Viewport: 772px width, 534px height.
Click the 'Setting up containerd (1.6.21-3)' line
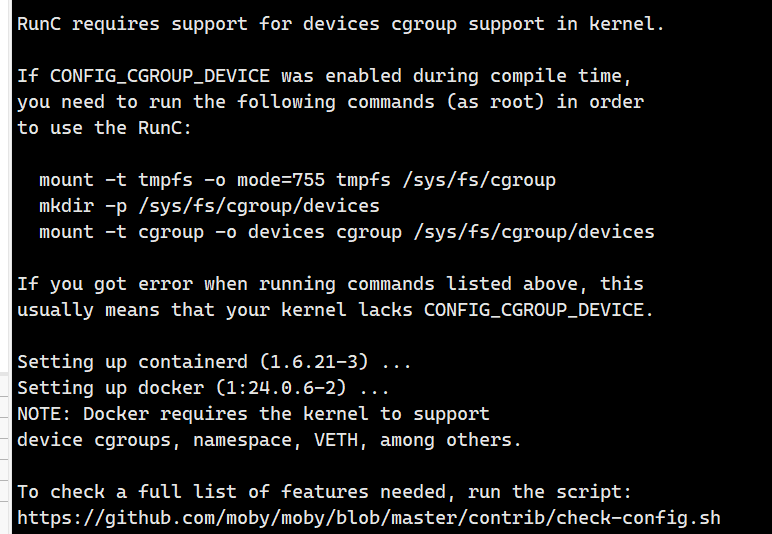214,362
